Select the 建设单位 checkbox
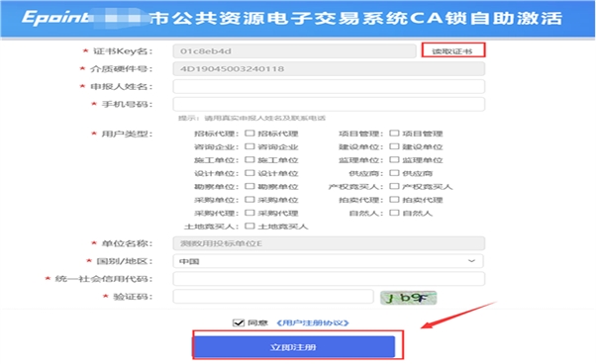This screenshot has height=364, width=596. pyautogui.click(x=395, y=146)
